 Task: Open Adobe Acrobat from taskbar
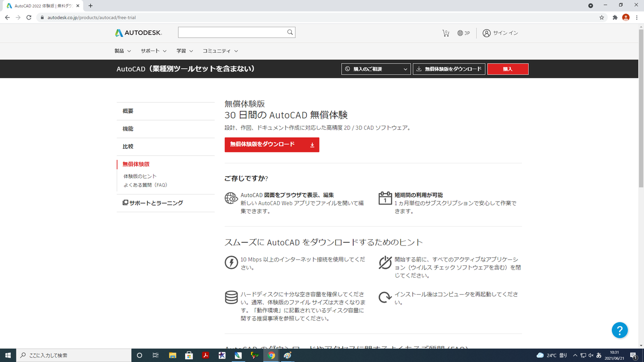click(x=205, y=355)
